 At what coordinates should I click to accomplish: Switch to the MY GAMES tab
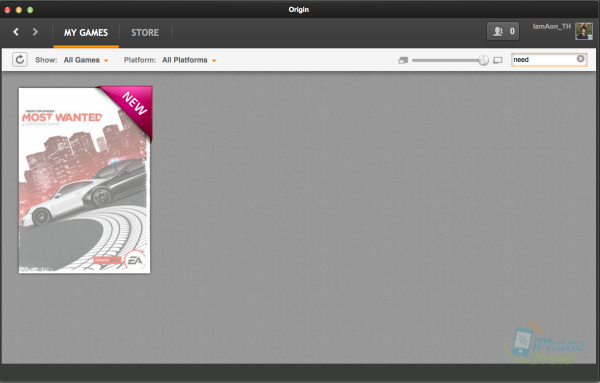(86, 33)
